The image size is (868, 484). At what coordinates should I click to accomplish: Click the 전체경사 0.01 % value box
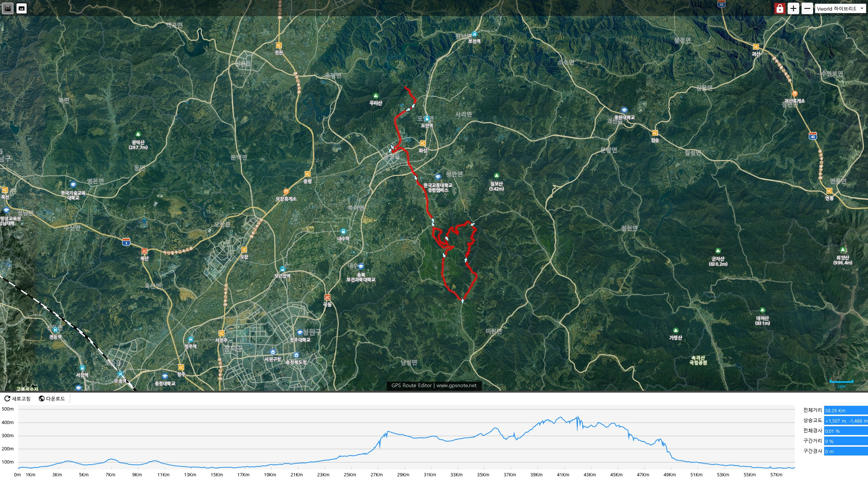[845, 431]
